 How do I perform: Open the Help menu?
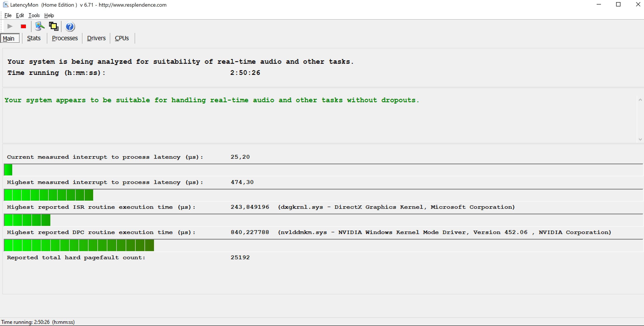click(49, 15)
